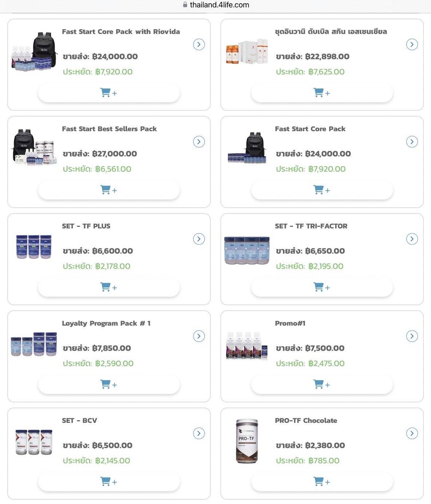Image resolution: width=431 pixels, height=504 pixels.
Task: Open details arrow for SET - TF TRI-FACTOR
Action: [x=412, y=239]
